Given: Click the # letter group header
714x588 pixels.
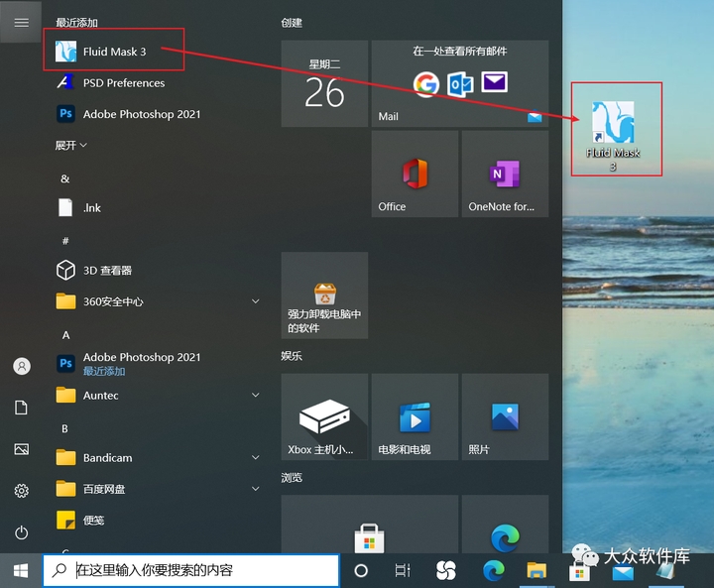Looking at the screenshot, I should (65, 241).
